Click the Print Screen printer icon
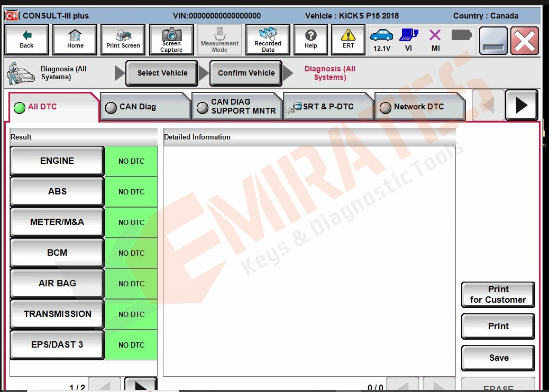Screen dimensions: 549x392 pos(123,40)
